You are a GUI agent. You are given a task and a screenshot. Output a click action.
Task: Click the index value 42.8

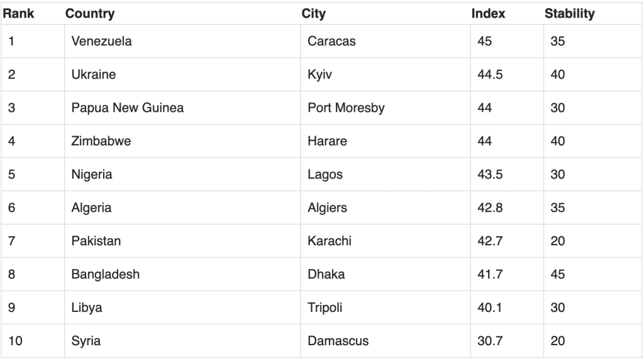coord(489,207)
